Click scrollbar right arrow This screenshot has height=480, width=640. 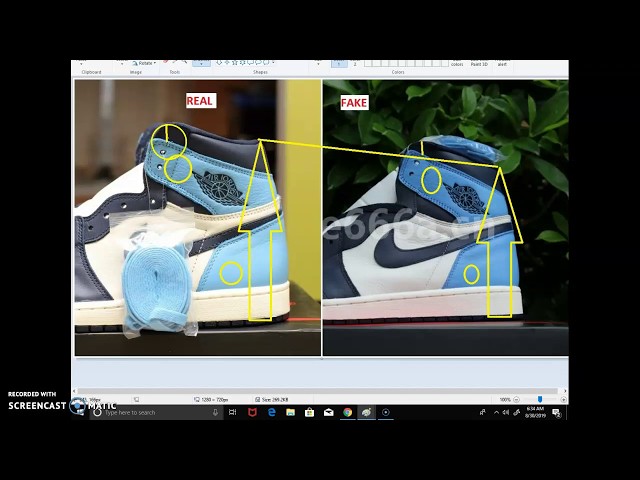[x=565, y=391]
